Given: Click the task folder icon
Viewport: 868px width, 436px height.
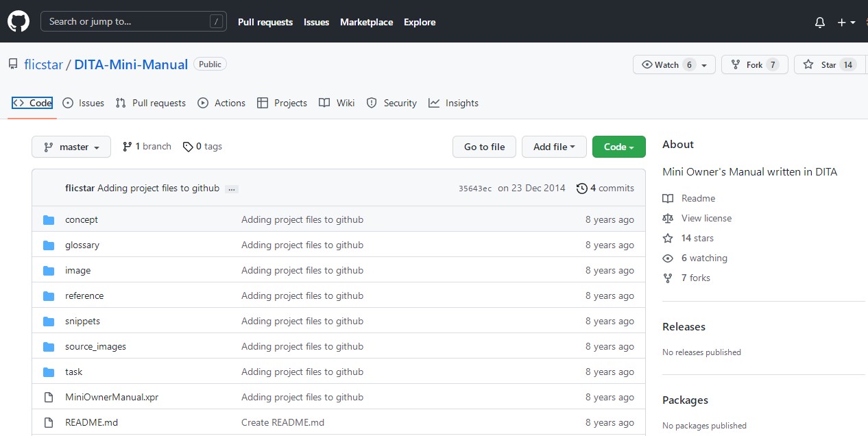Looking at the screenshot, I should pyautogui.click(x=49, y=372).
